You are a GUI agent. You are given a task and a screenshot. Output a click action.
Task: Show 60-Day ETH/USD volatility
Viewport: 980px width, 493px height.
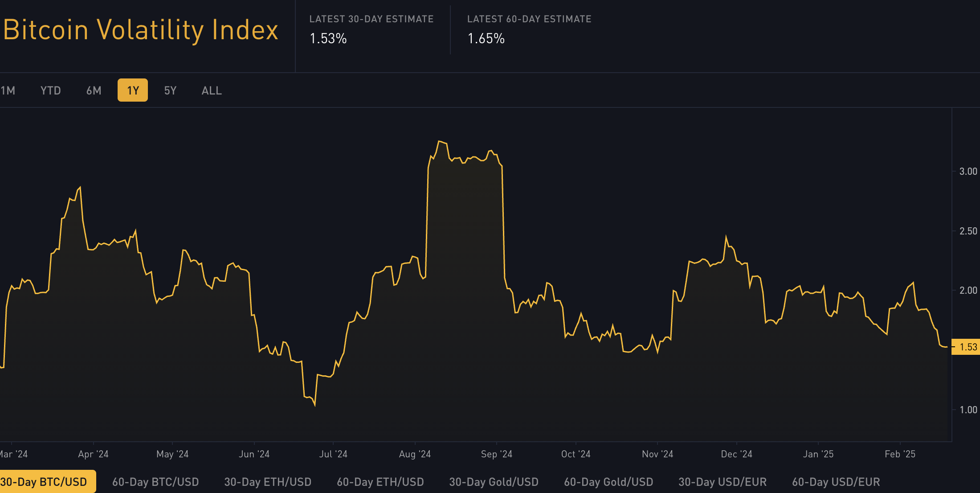pos(380,482)
